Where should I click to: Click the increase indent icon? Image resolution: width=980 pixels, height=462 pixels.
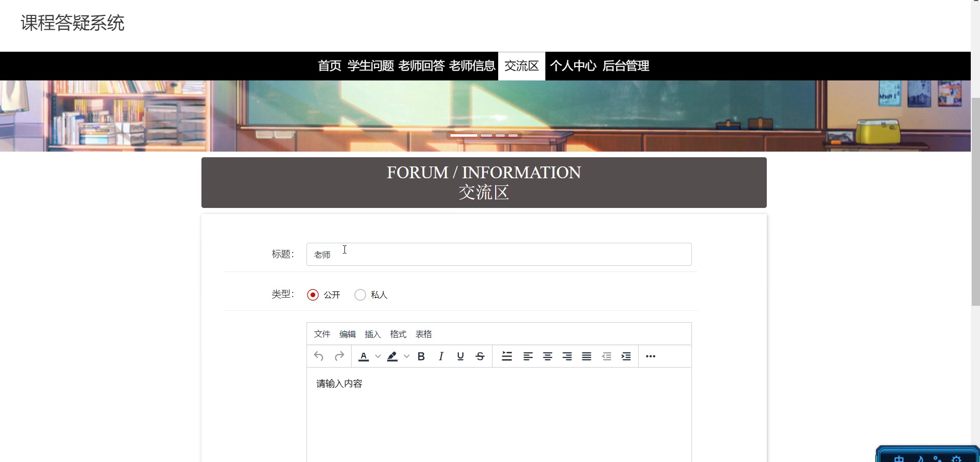pyautogui.click(x=626, y=356)
